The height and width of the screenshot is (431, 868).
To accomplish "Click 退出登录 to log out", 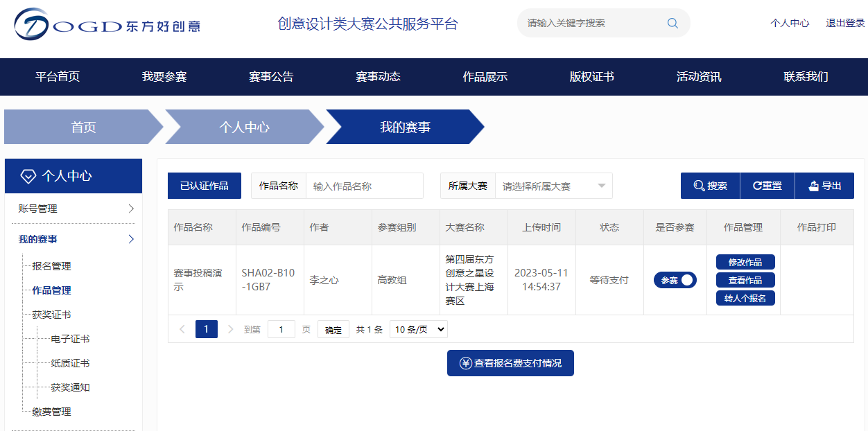I will tap(845, 23).
